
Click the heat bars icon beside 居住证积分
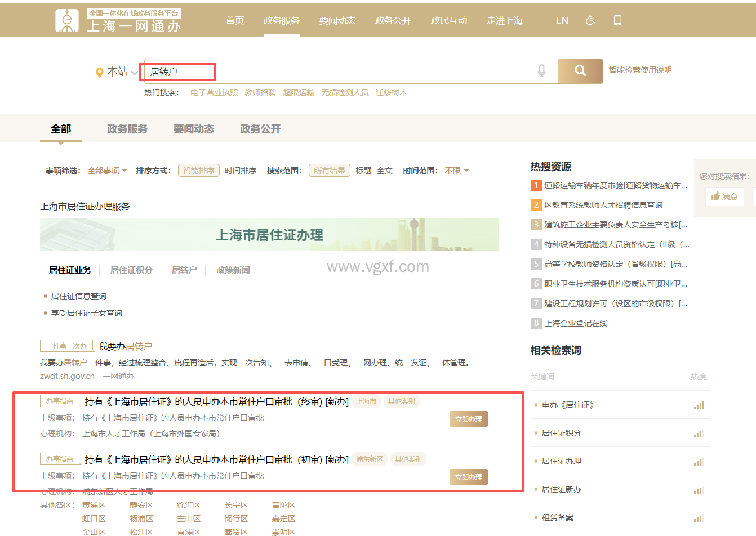[699, 434]
